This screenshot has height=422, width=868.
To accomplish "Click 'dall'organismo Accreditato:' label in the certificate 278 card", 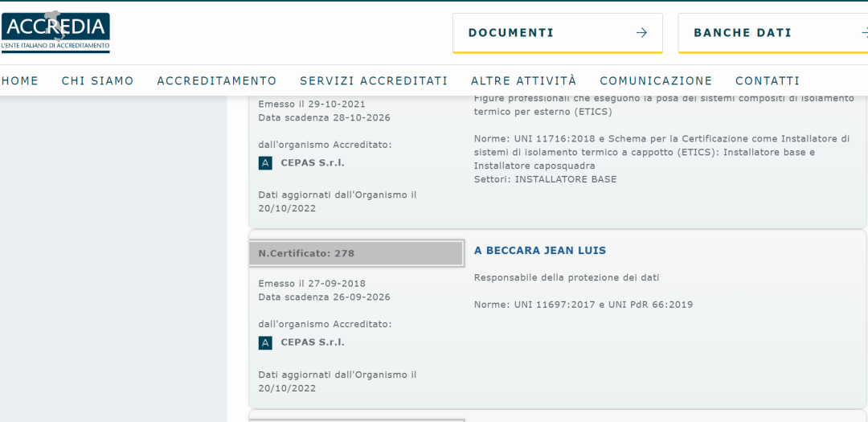I will [325, 324].
